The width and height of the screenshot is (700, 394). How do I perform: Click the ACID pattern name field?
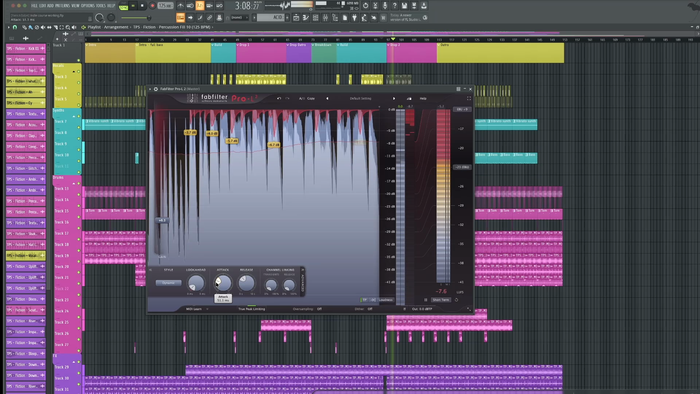tap(271, 17)
